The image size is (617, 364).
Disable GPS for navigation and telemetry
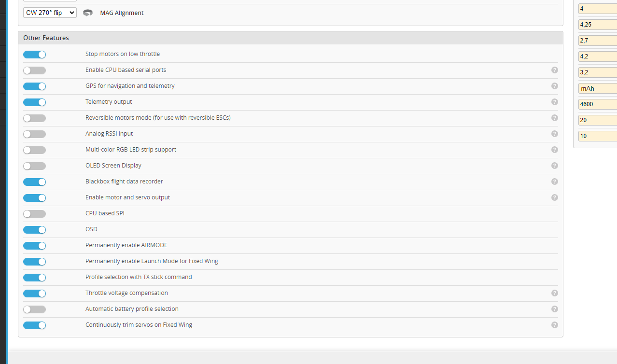click(x=34, y=86)
